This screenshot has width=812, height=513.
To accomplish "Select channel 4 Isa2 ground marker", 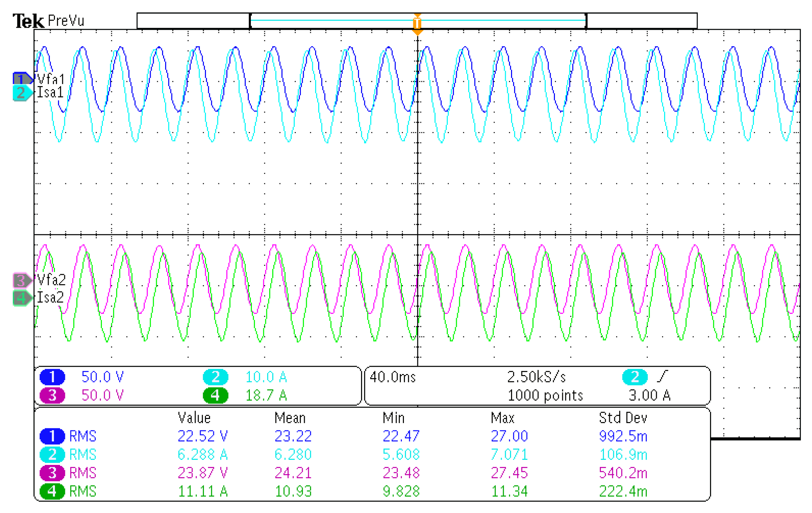I will 21,298.
